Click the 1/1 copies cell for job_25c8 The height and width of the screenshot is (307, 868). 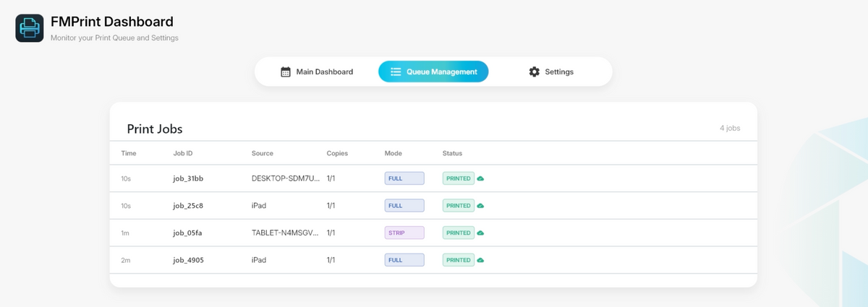[x=331, y=206]
